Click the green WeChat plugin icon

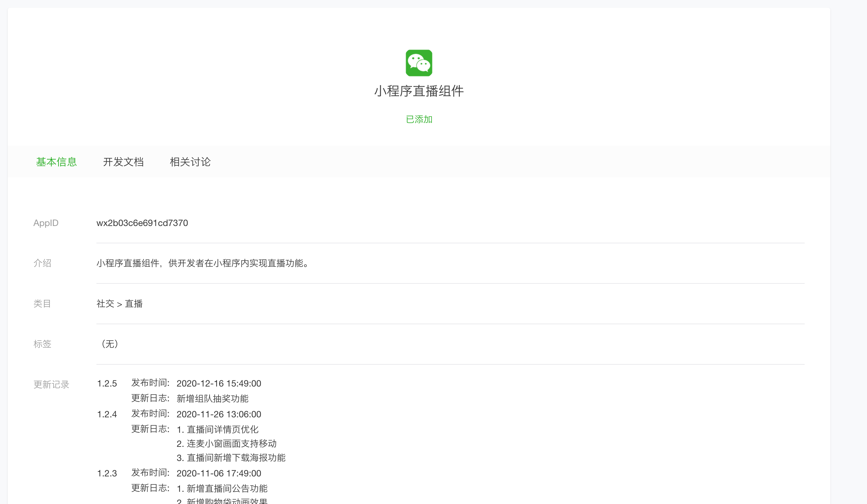pos(419,63)
